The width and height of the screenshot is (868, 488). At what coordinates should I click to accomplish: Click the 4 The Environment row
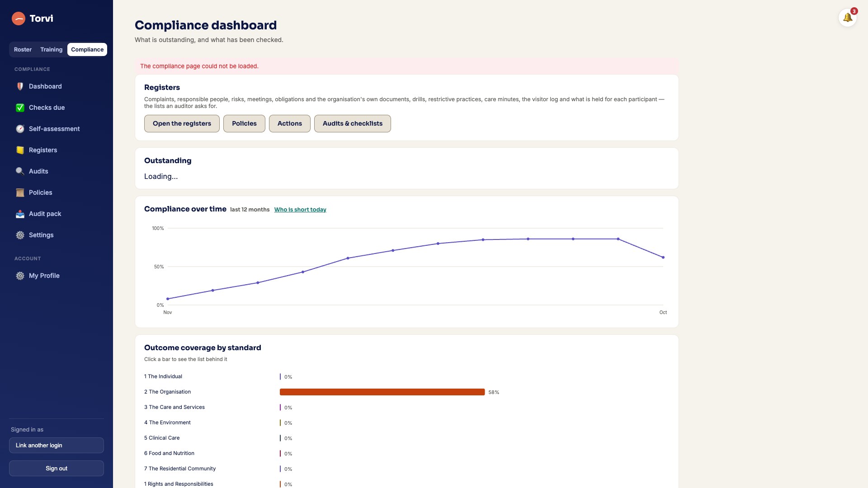tap(406, 422)
